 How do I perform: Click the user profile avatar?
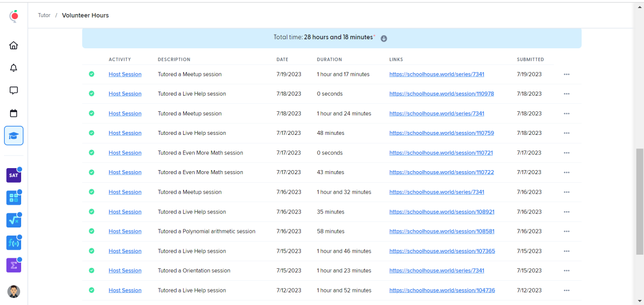pos(14,291)
